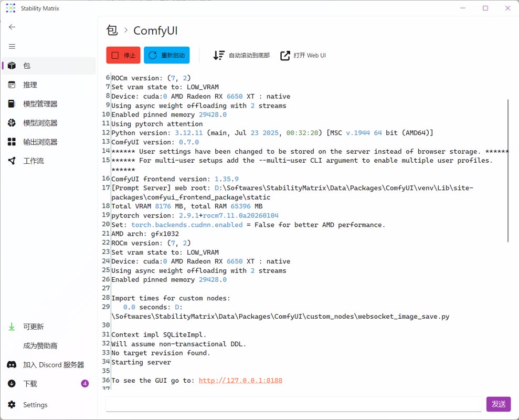Click 'pytorch version: 2.9.1+rocm7.11.0a20260104' line
Image resolution: width=519 pixels, height=420 pixels.
point(195,215)
